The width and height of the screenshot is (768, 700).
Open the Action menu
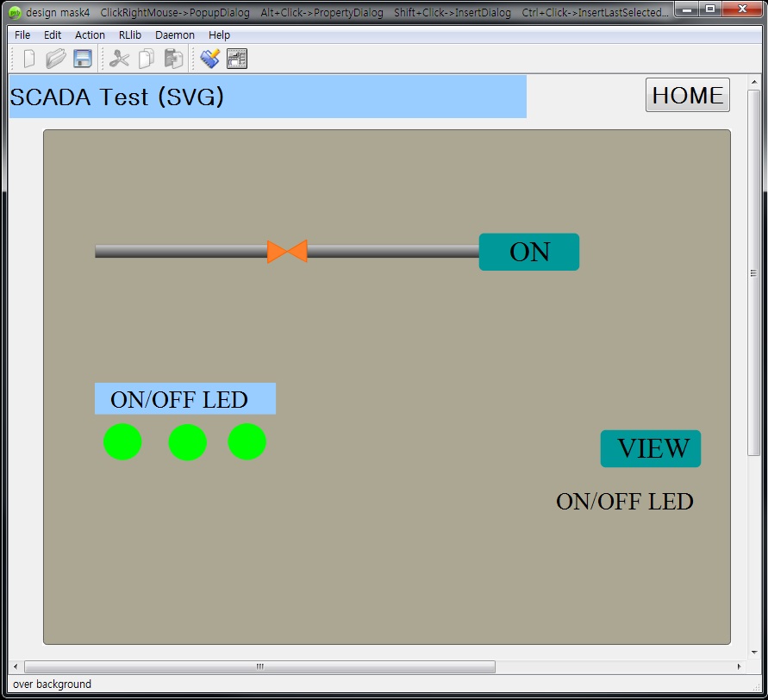(90, 34)
